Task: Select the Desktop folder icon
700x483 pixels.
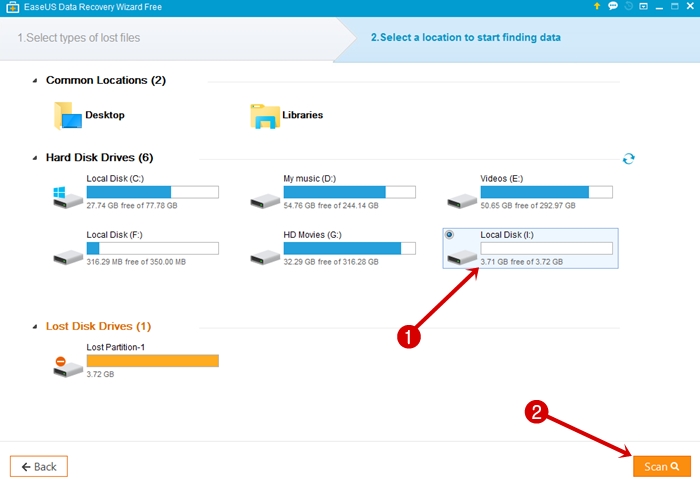Action: click(68, 116)
